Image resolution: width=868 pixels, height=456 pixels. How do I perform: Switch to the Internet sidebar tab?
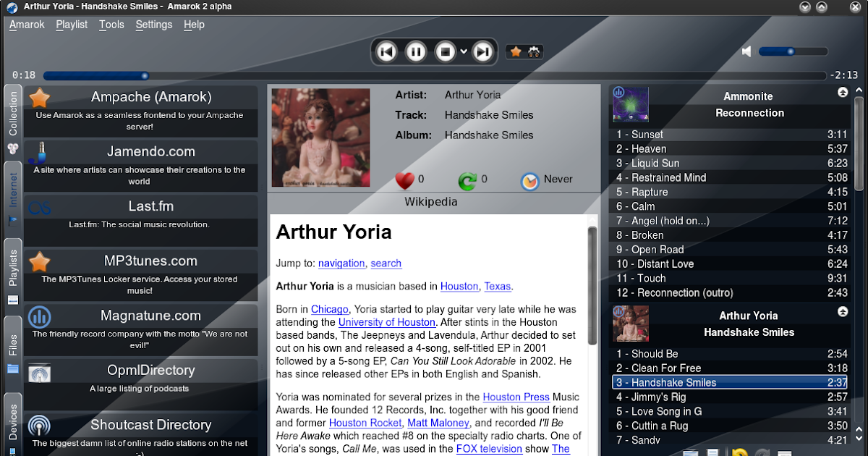point(13,198)
